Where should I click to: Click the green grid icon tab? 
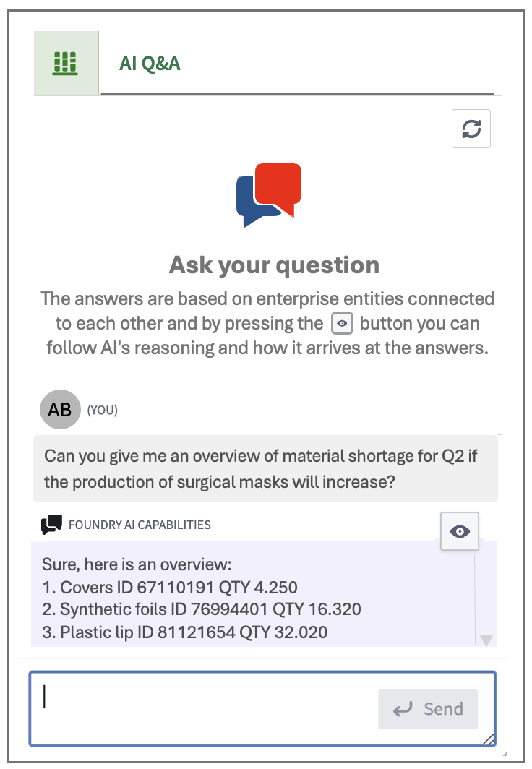coord(66,64)
